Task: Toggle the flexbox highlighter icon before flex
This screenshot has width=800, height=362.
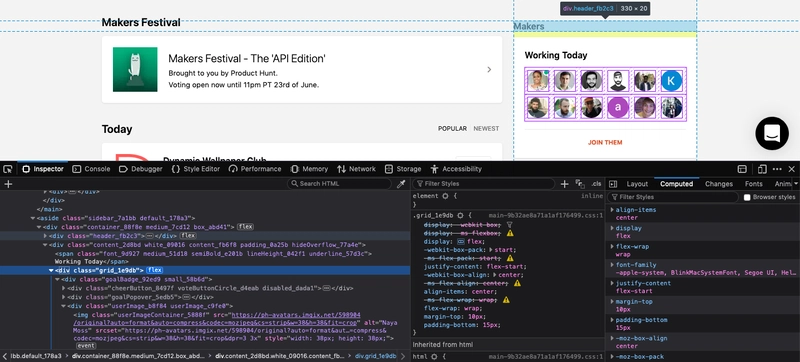Action: (x=460, y=242)
